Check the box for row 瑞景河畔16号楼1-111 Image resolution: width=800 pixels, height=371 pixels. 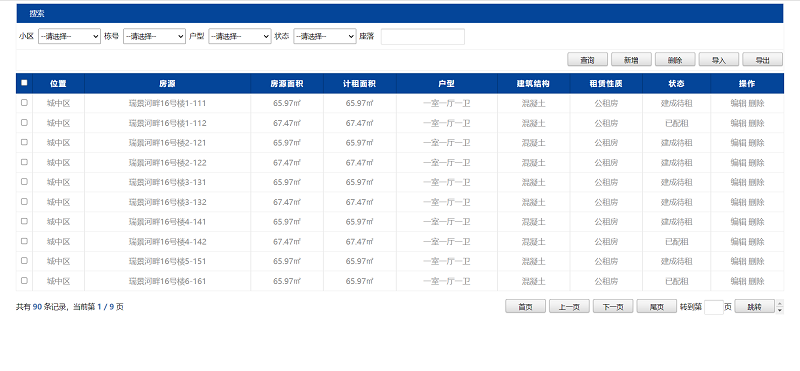tap(24, 103)
